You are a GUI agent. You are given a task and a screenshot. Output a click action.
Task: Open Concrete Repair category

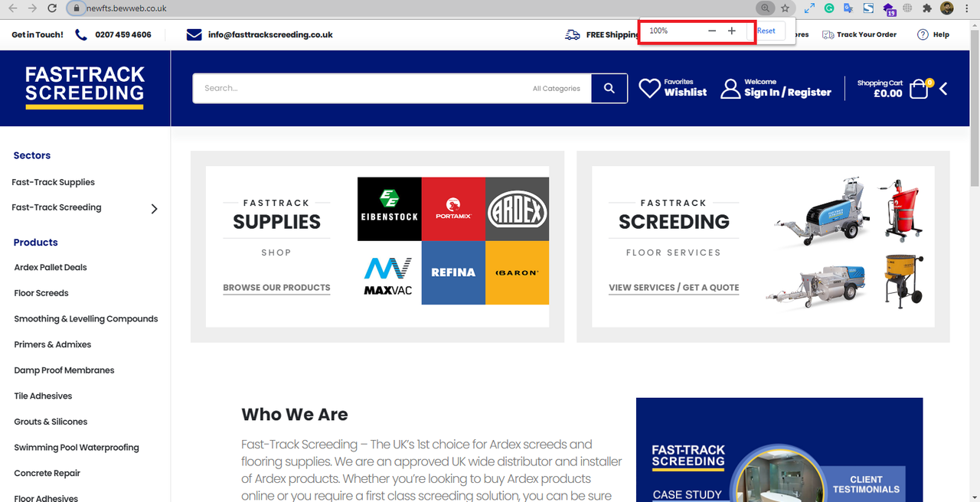point(47,473)
